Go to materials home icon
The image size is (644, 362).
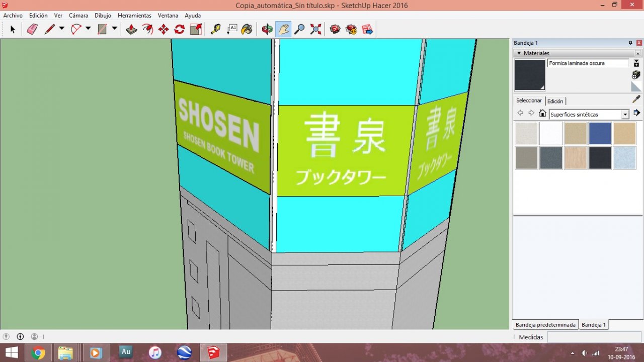542,113
